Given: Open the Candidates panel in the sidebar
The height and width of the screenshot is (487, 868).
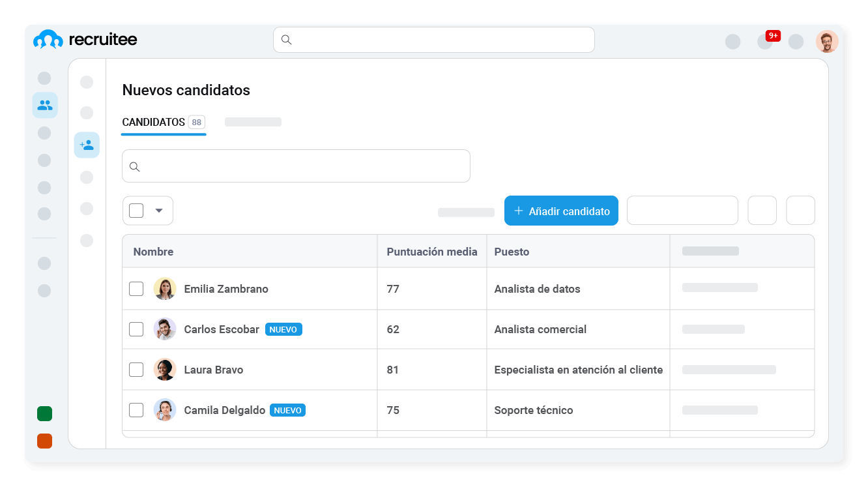Looking at the screenshot, I should [x=44, y=104].
